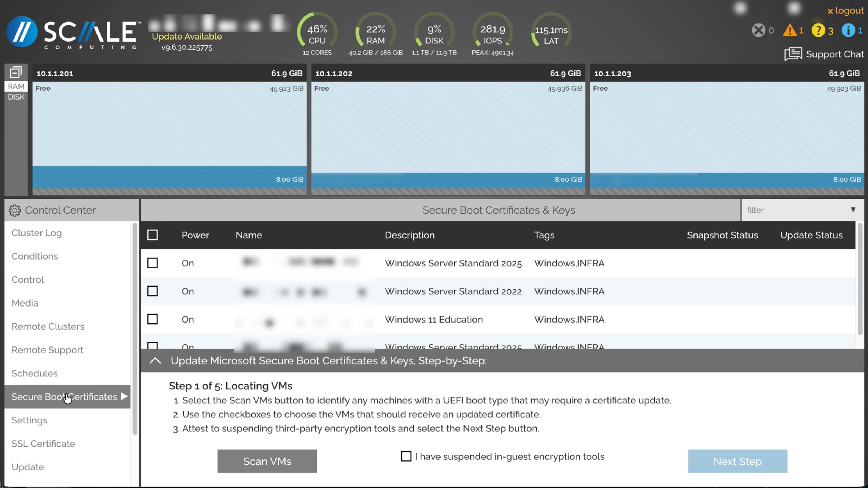Open SSL Certificate menu item
The image size is (868, 490).
[x=43, y=444]
